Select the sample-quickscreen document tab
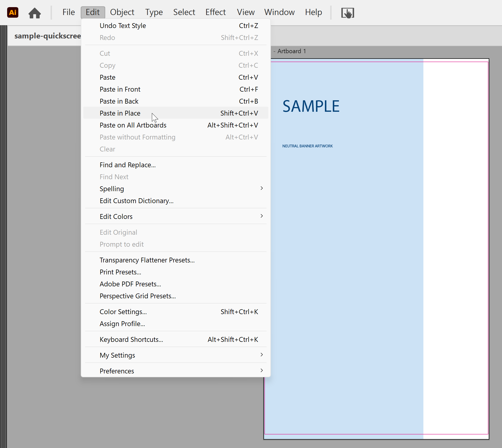502x448 pixels. [x=45, y=36]
